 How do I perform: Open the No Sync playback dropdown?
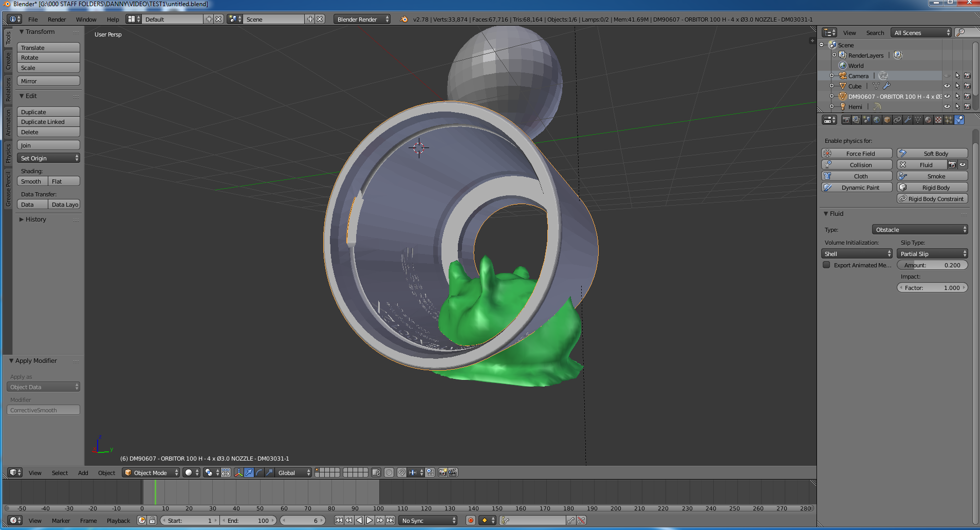(x=428, y=520)
